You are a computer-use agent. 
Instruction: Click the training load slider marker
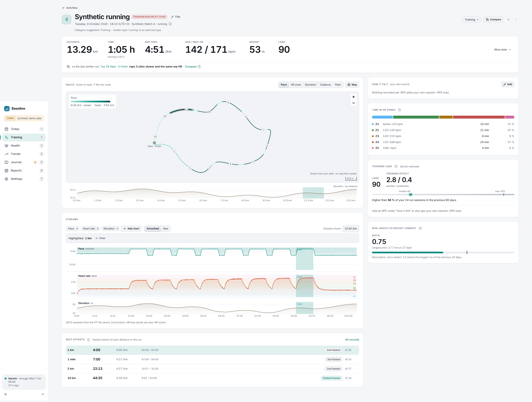pos(411,194)
